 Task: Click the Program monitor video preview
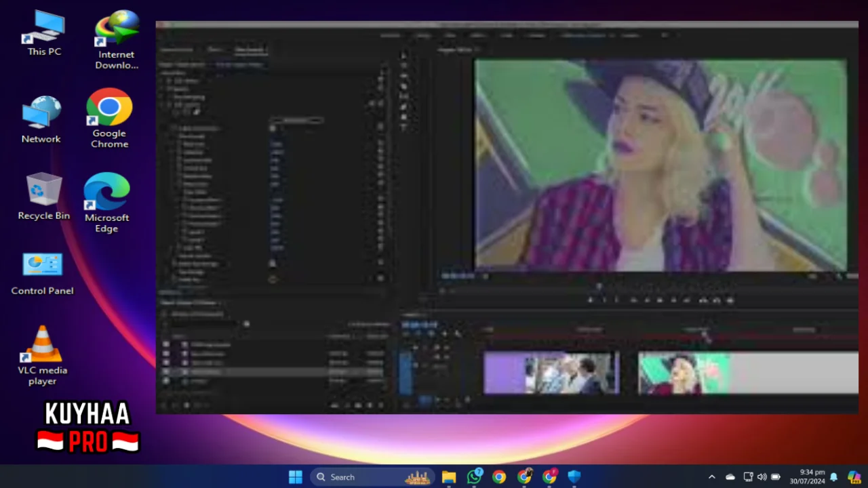(x=661, y=165)
